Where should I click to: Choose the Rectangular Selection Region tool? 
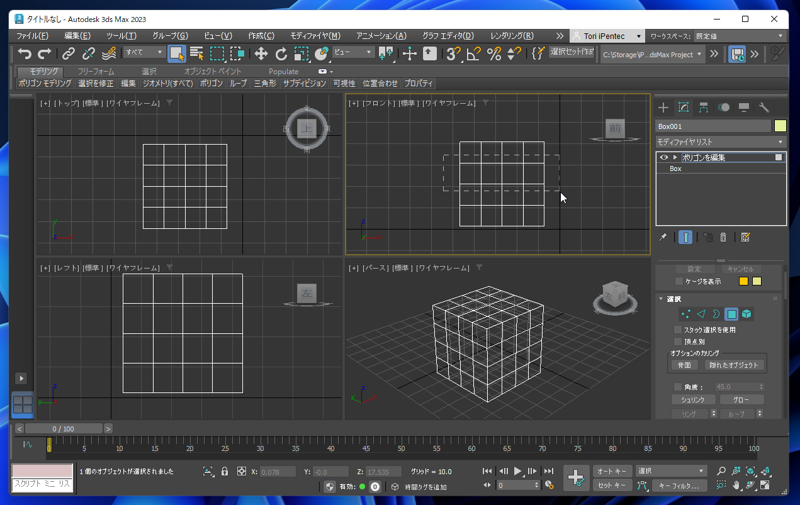tap(217, 54)
